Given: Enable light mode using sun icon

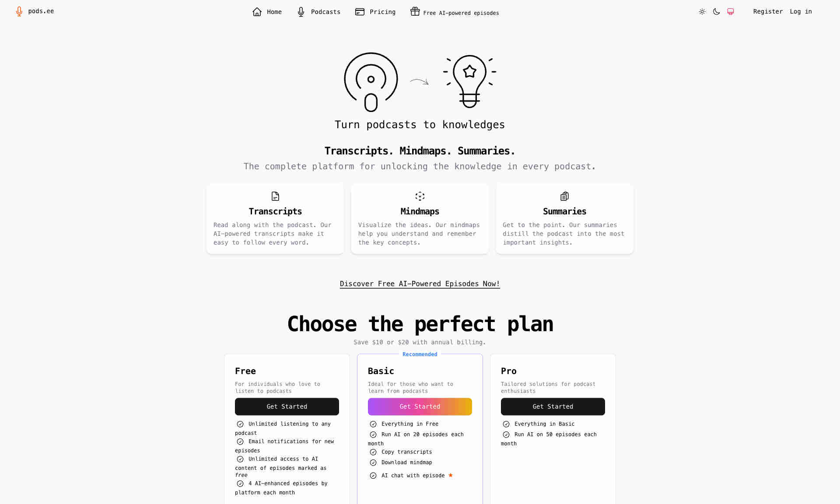Looking at the screenshot, I should click(x=703, y=11).
